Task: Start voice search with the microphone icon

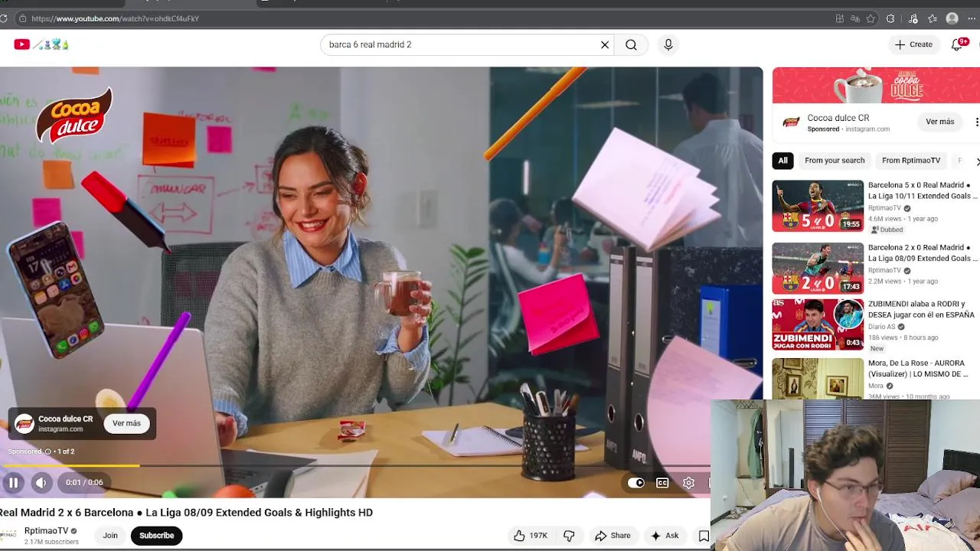Action: (668, 44)
